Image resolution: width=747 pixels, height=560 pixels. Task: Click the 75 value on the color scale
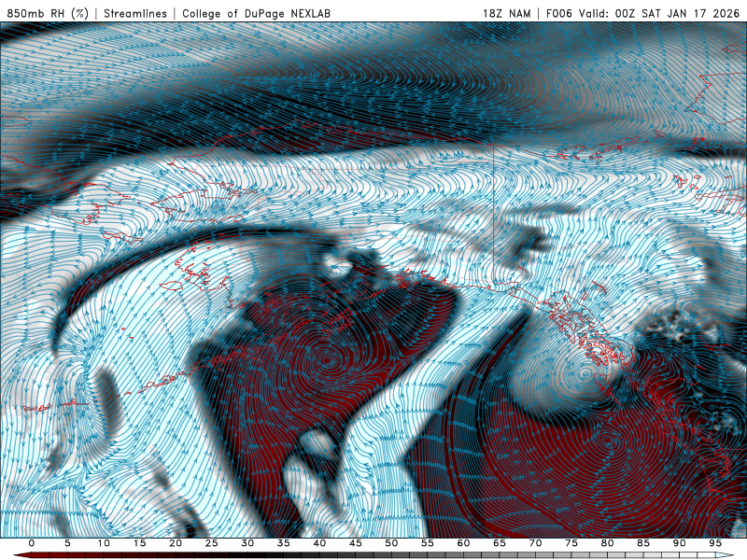coord(571,543)
